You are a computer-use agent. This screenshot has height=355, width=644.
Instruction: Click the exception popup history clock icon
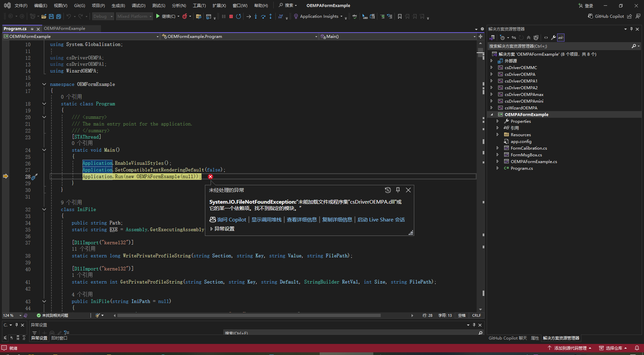pyautogui.click(x=388, y=190)
